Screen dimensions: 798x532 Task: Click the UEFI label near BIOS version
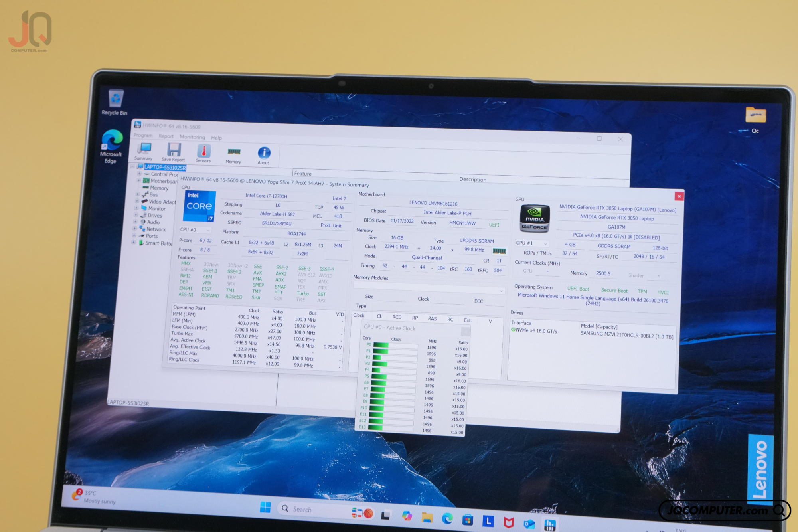[x=494, y=225]
